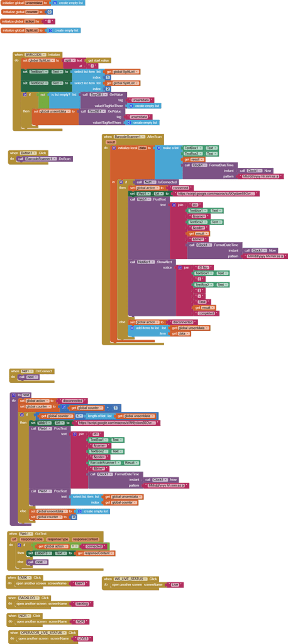The width and height of the screenshot is (288, 644).
Task: Open the mutator on PostText join block in AfterScan
Action: pyautogui.click(x=174, y=204)
